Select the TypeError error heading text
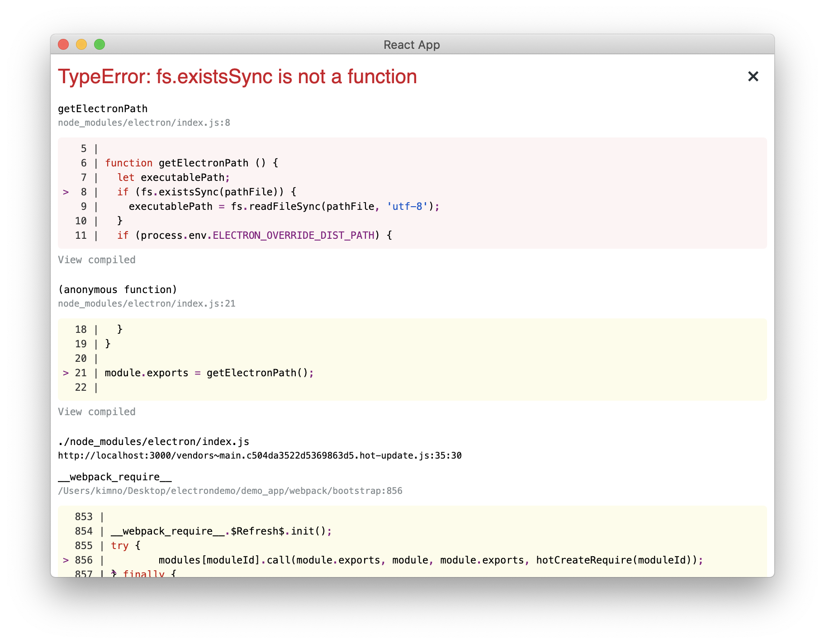Image resolution: width=825 pixels, height=644 pixels. click(x=237, y=76)
